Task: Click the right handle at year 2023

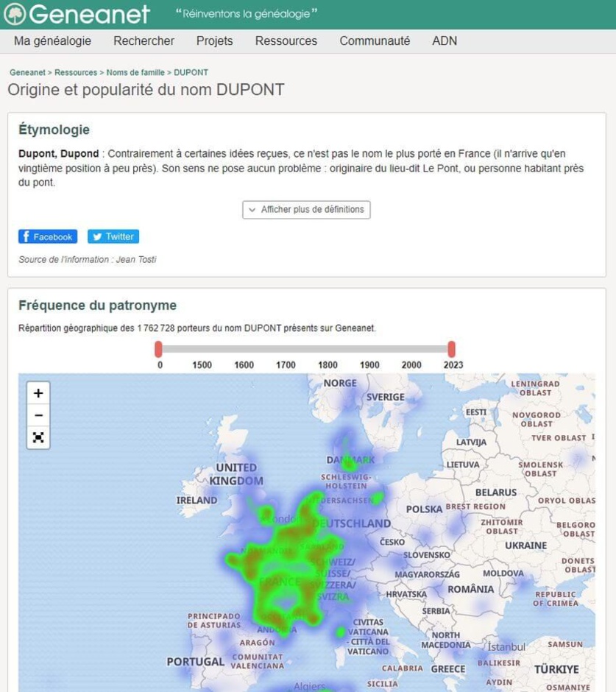Action: pyautogui.click(x=451, y=349)
